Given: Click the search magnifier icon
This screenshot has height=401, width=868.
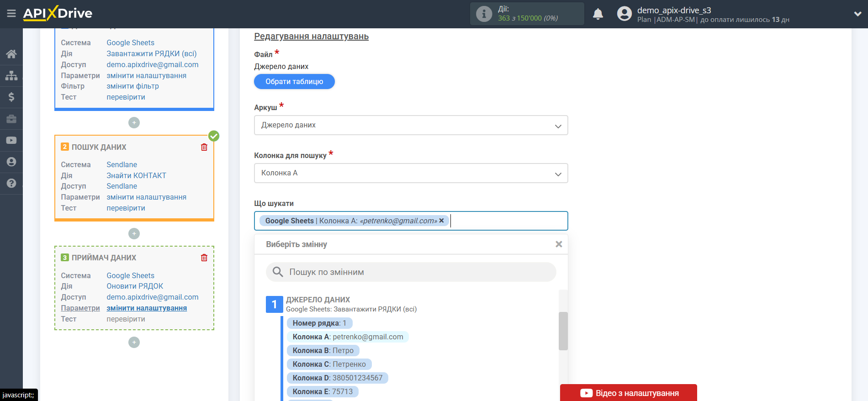Looking at the screenshot, I should [278, 272].
